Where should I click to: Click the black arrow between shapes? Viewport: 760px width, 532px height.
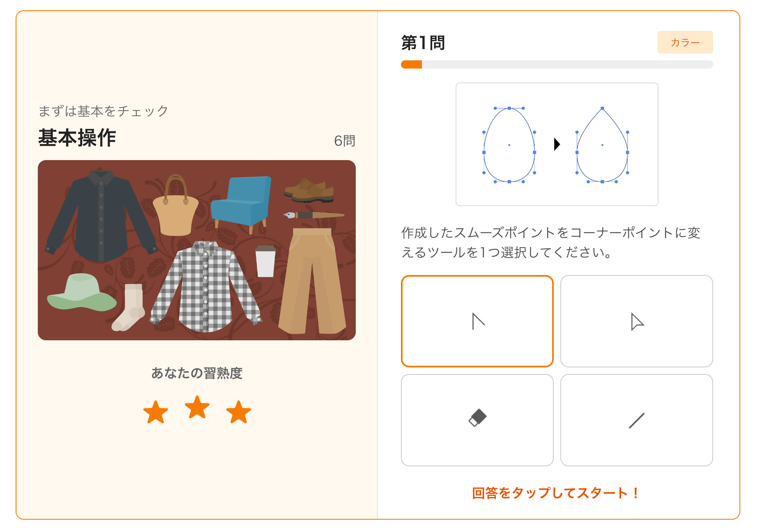point(557,144)
